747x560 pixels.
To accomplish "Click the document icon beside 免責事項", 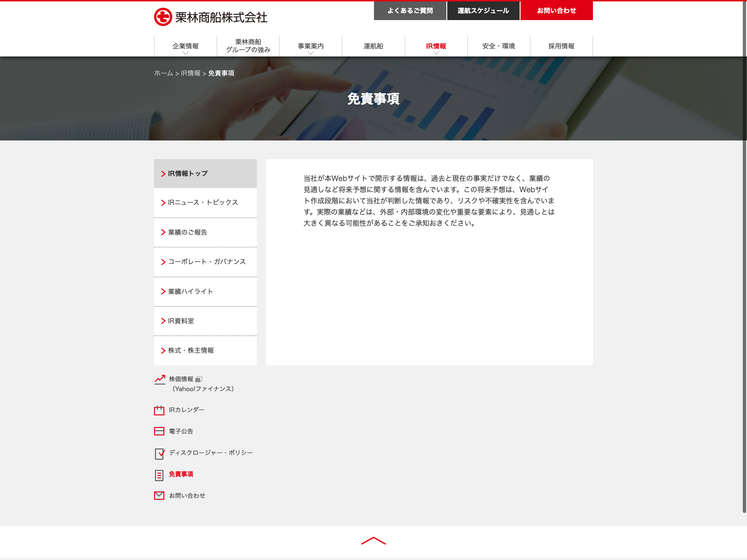I will pos(159,475).
